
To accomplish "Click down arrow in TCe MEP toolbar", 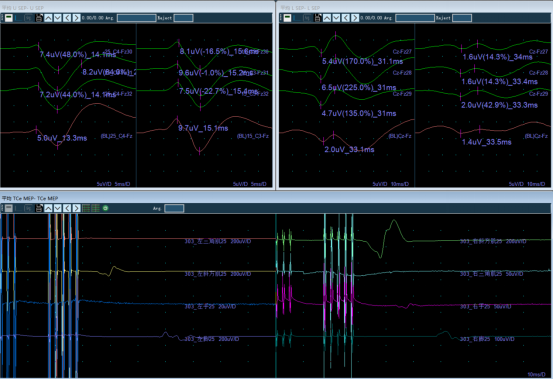I will pos(58,208).
